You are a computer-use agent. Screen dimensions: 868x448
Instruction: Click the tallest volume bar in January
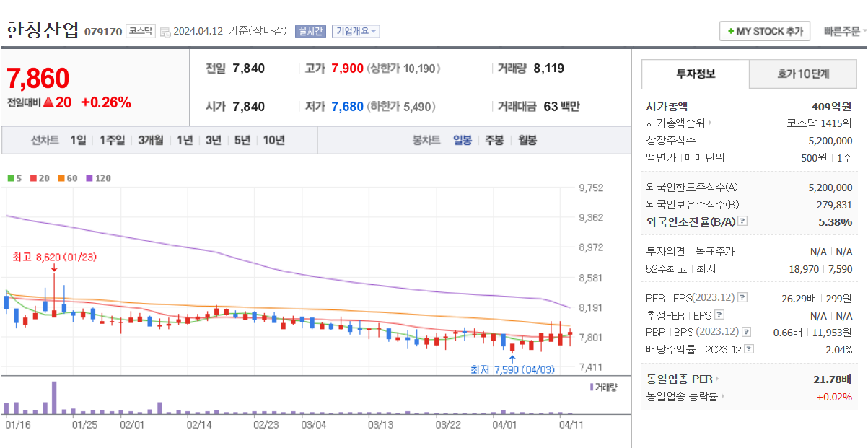54,398
